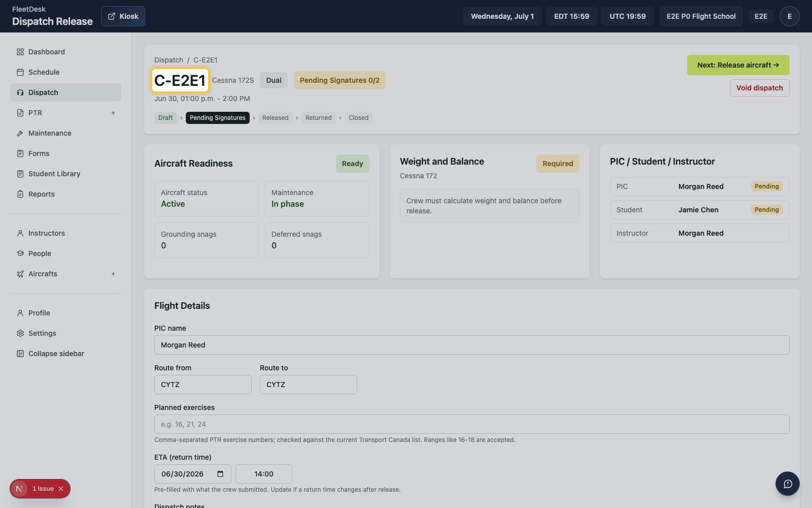
Task: Click the Route from CYTZ field
Action: tap(202, 385)
